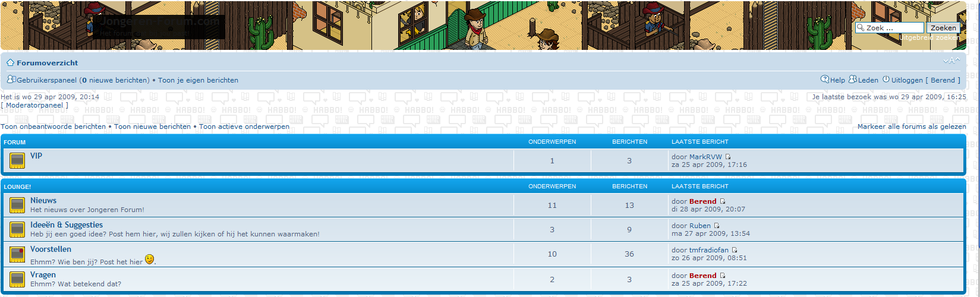The width and height of the screenshot is (980, 297).
Task: Open the Forumoverzicht link
Action: [48, 63]
